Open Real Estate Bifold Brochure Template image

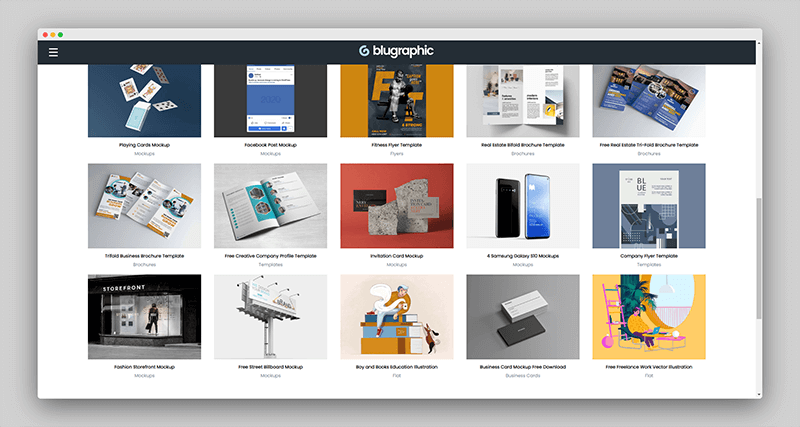pyautogui.click(x=522, y=101)
